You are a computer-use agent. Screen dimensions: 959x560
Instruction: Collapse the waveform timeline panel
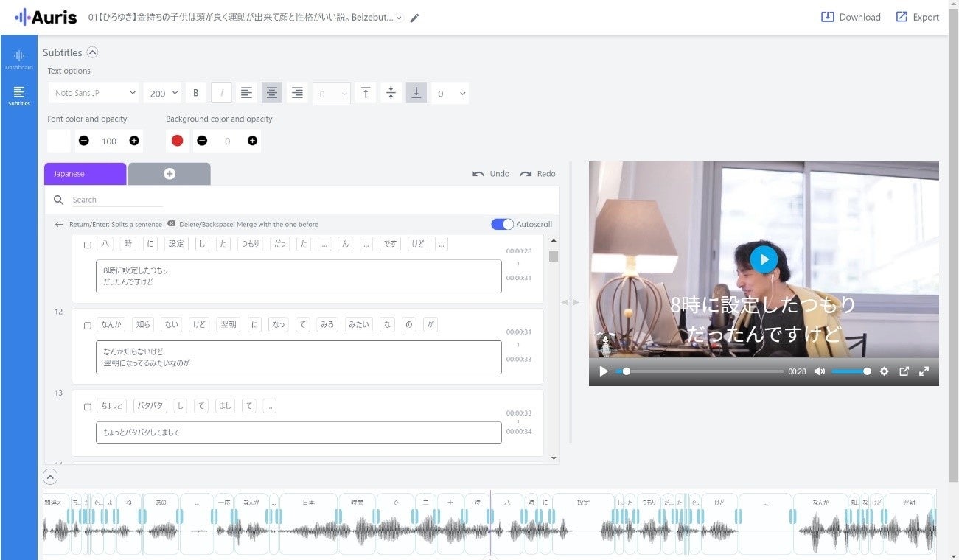coord(50,477)
